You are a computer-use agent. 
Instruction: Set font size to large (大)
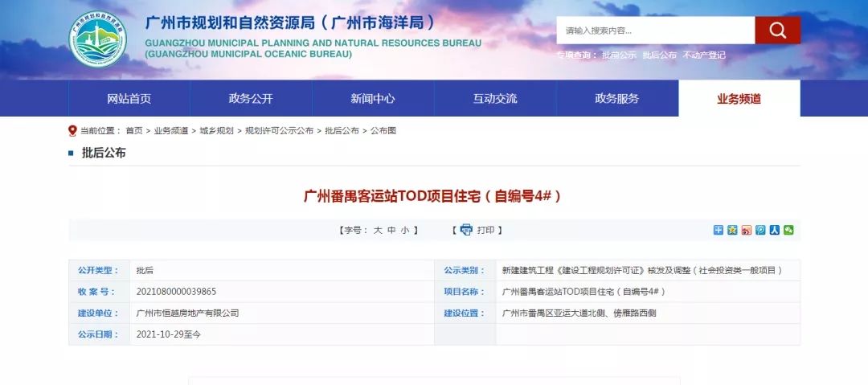click(378, 230)
